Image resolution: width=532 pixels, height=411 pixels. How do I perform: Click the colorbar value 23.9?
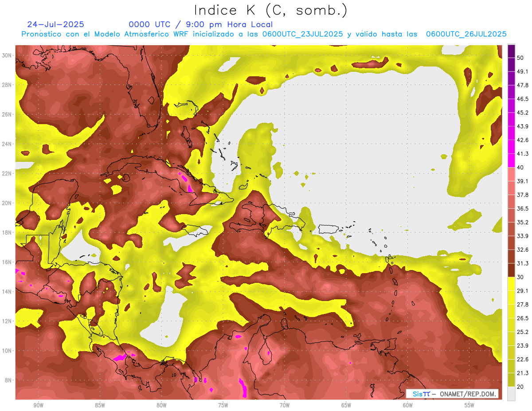point(522,346)
